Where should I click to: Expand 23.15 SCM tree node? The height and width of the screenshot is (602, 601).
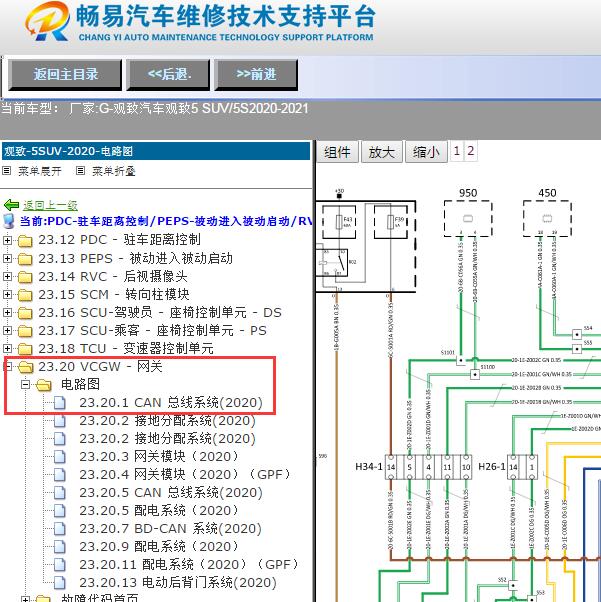pyautogui.click(x=7, y=294)
